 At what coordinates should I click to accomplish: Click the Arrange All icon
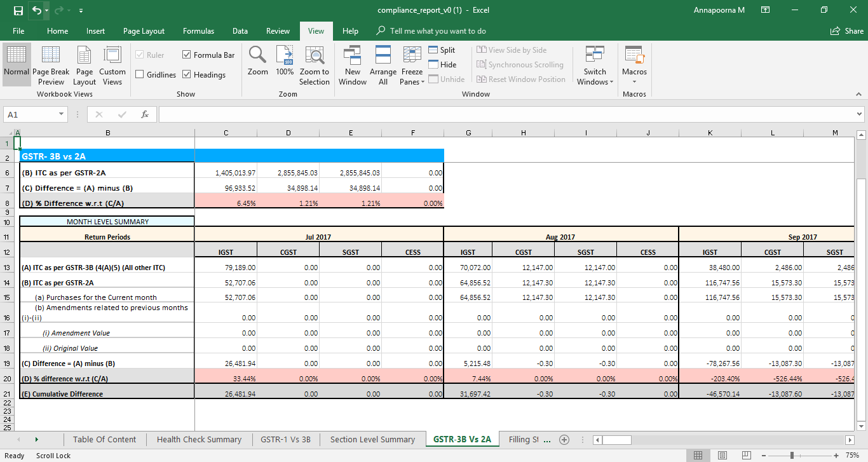point(383,64)
